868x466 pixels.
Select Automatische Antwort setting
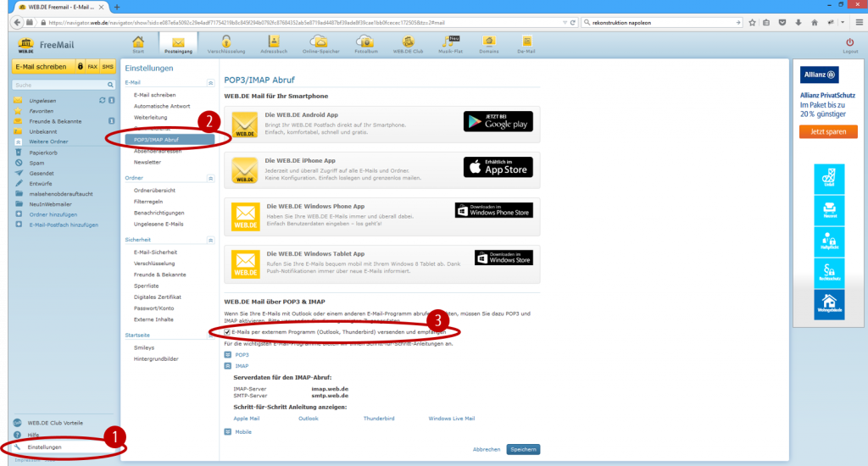tap(162, 106)
